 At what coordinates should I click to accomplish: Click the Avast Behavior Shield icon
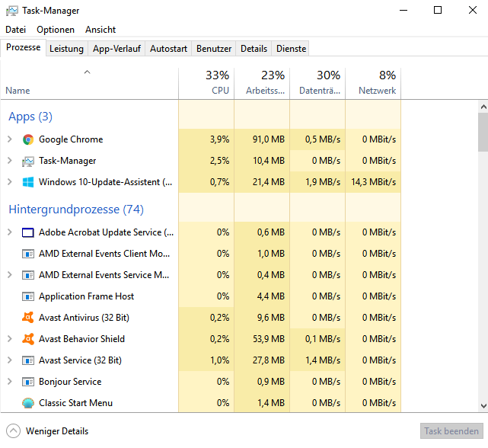tap(28, 339)
